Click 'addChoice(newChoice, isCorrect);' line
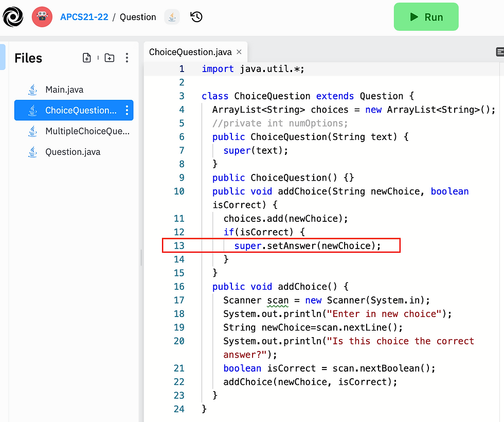 click(311, 382)
